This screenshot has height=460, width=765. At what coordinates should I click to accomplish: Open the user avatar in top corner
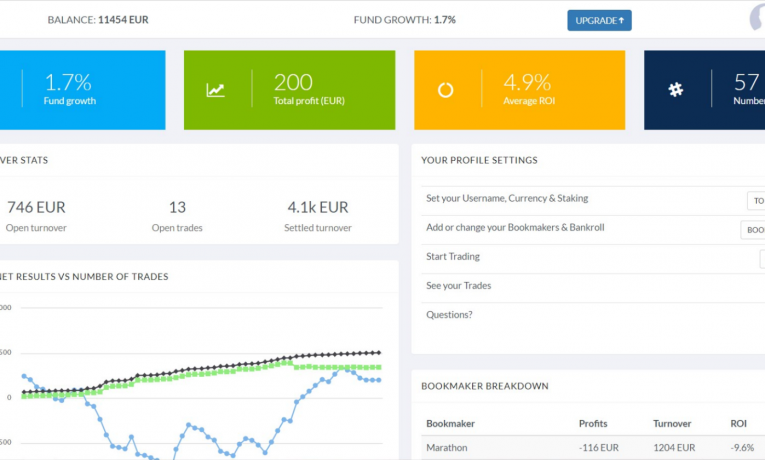point(758,19)
